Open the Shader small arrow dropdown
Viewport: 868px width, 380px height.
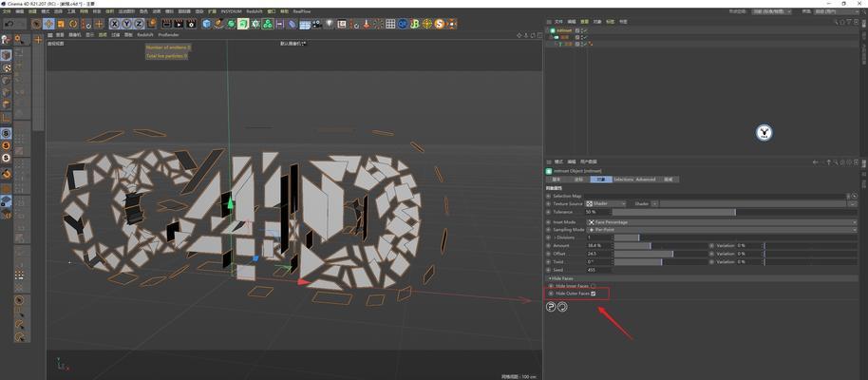coord(654,204)
